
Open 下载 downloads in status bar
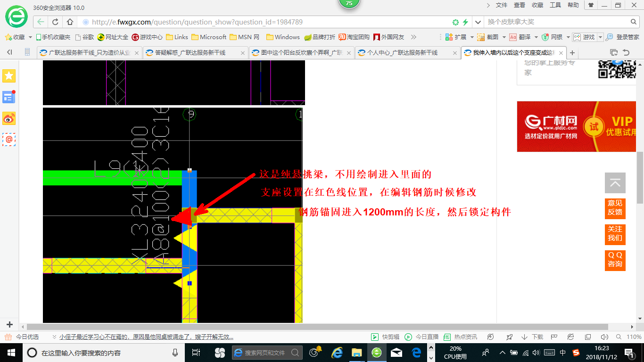click(533, 337)
